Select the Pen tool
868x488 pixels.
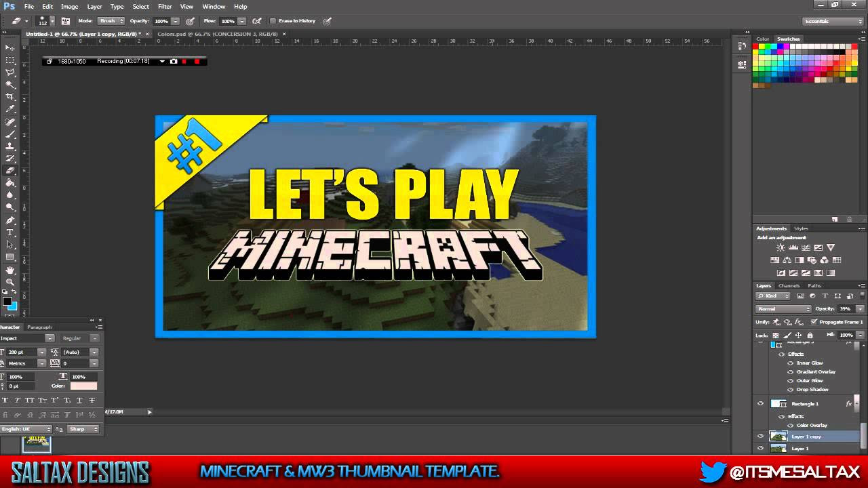pyautogui.click(x=10, y=220)
